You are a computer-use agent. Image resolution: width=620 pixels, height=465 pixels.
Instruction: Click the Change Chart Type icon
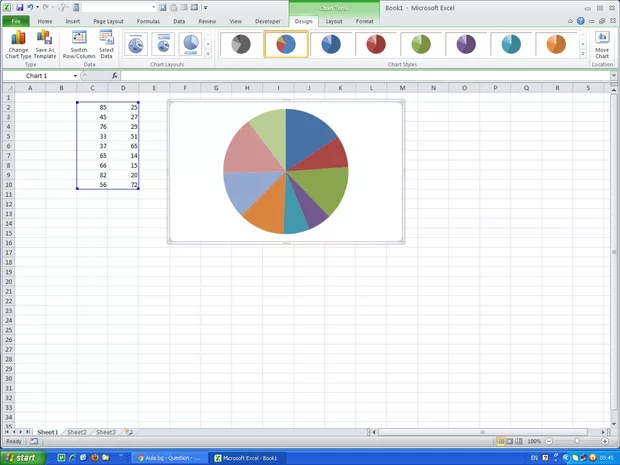[x=18, y=42]
